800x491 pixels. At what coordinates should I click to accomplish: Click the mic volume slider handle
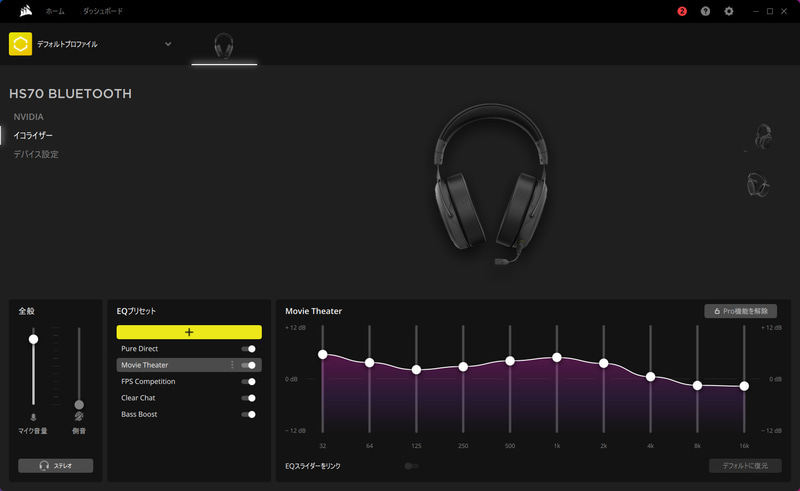pyautogui.click(x=33, y=339)
